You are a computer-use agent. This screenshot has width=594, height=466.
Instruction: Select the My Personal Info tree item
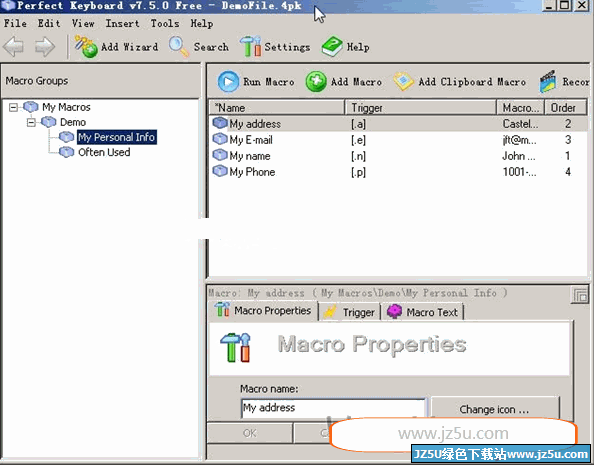coord(116,137)
